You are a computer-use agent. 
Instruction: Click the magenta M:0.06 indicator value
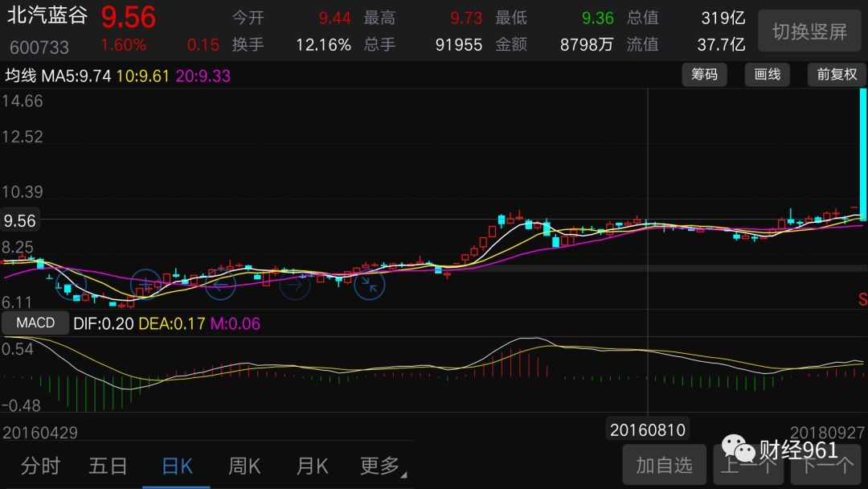point(235,323)
